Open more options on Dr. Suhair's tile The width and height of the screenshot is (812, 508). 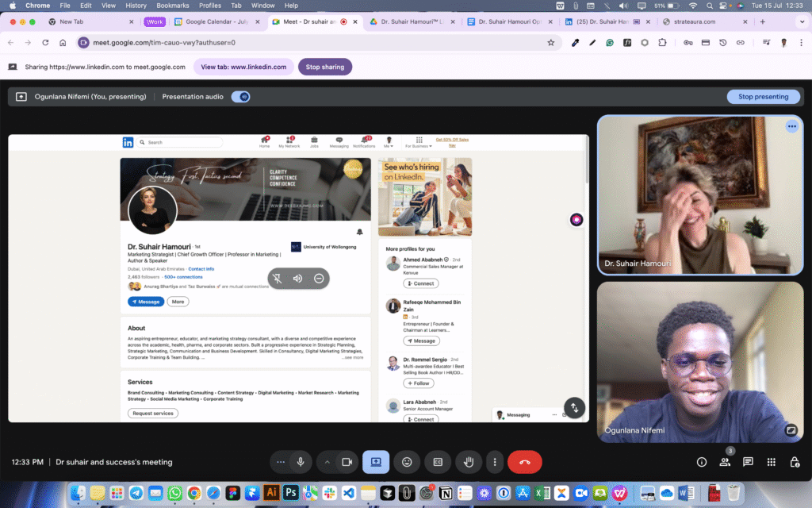pos(791,126)
